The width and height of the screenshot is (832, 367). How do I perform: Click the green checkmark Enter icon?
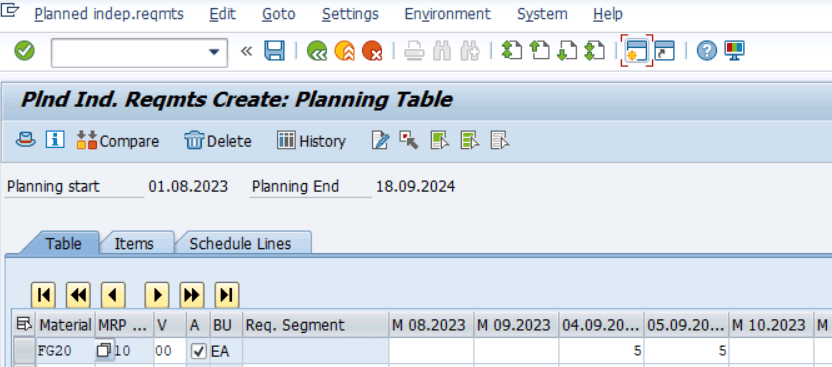click(x=24, y=51)
